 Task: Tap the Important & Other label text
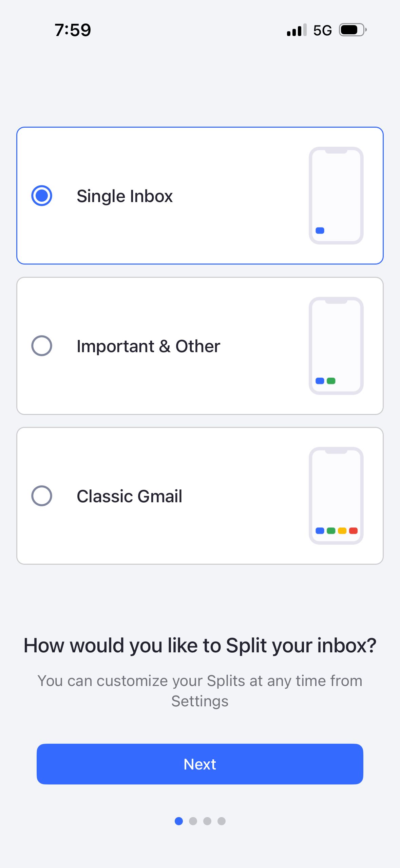[x=148, y=346]
